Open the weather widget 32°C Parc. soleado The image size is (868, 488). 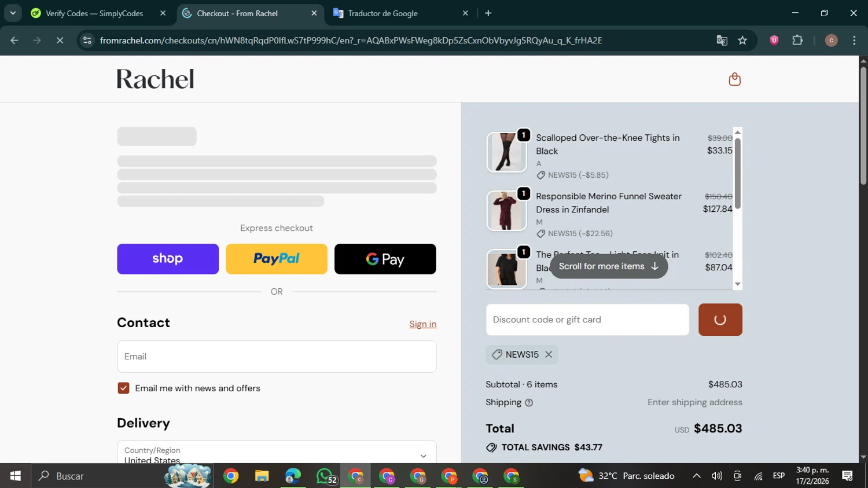coord(627,476)
